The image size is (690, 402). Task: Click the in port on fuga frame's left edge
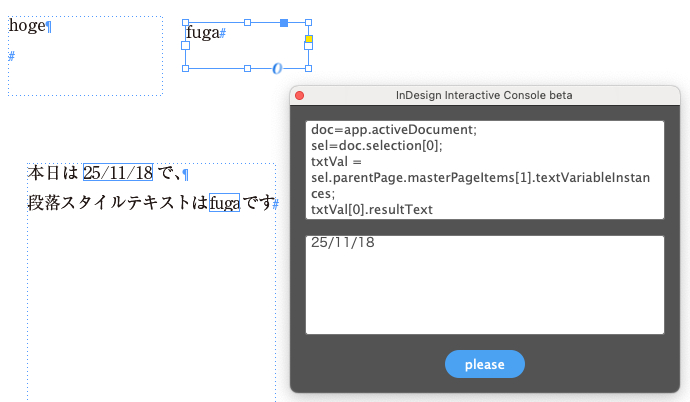185,45
